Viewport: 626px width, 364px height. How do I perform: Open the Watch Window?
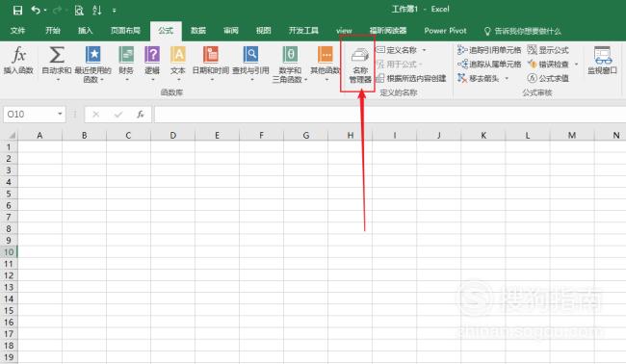click(603, 61)
